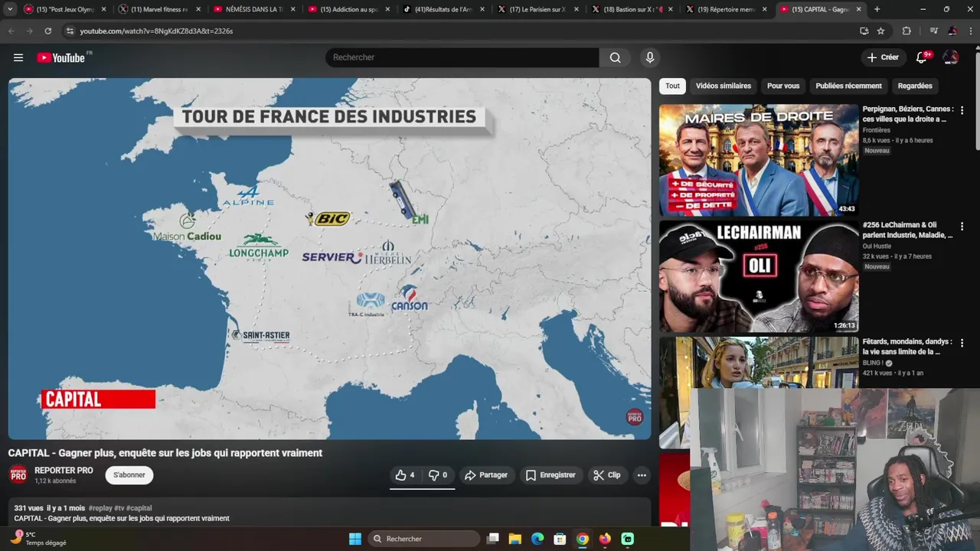The height and width of the screenshot is (551, 980).
Task: Open options for Perpignan, Béziers, Cannes video
Action: [962, 110]
